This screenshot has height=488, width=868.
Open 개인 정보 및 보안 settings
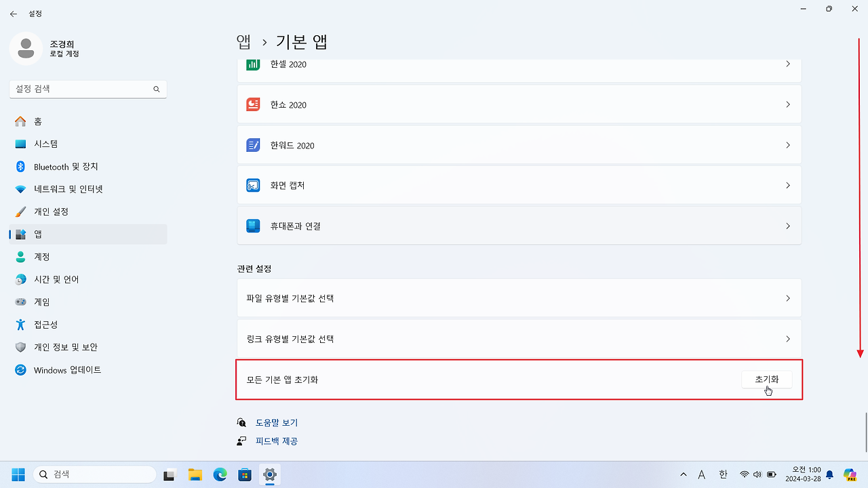[x=88, y=347]
